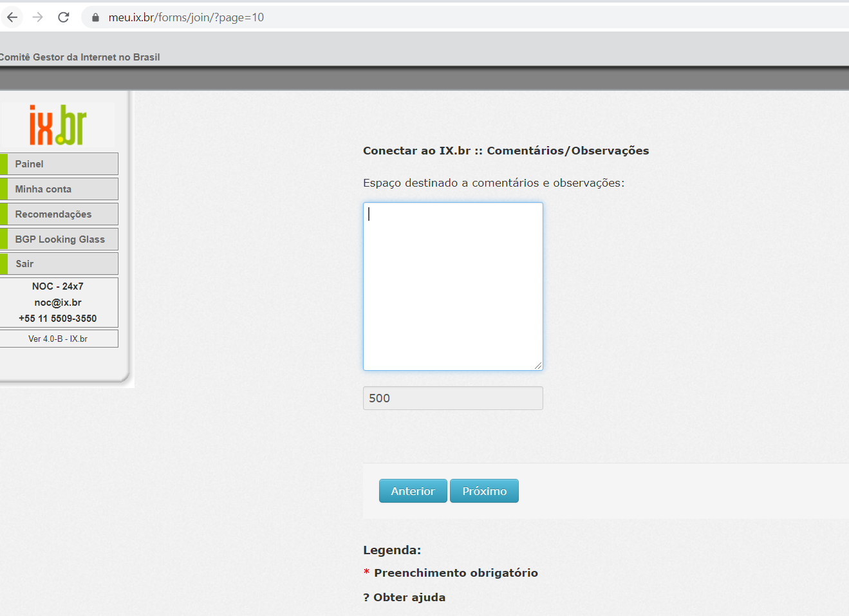The width and height of the screenshot is (849, 616).
Task: Click the 500 character counter field
Action: click(453, 398)
